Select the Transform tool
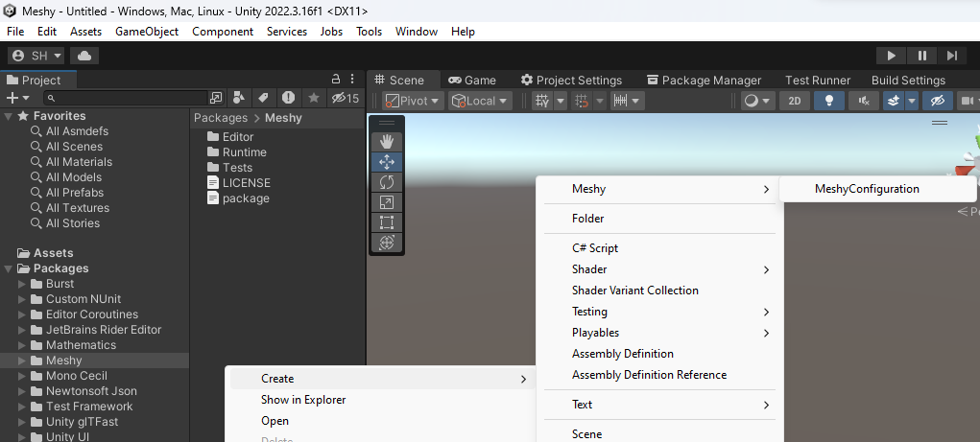Image resolution: width=980 pixels, height=442 pixels. (x=386, y=243)
